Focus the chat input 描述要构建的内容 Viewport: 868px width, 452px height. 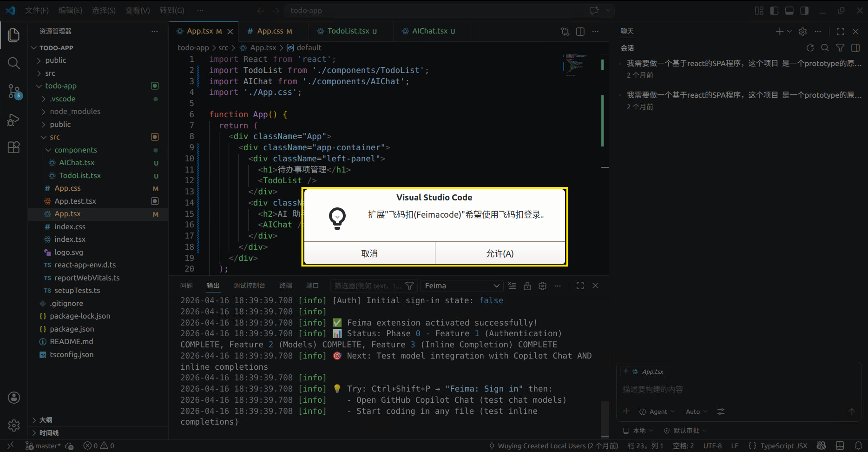coord(739,389)
